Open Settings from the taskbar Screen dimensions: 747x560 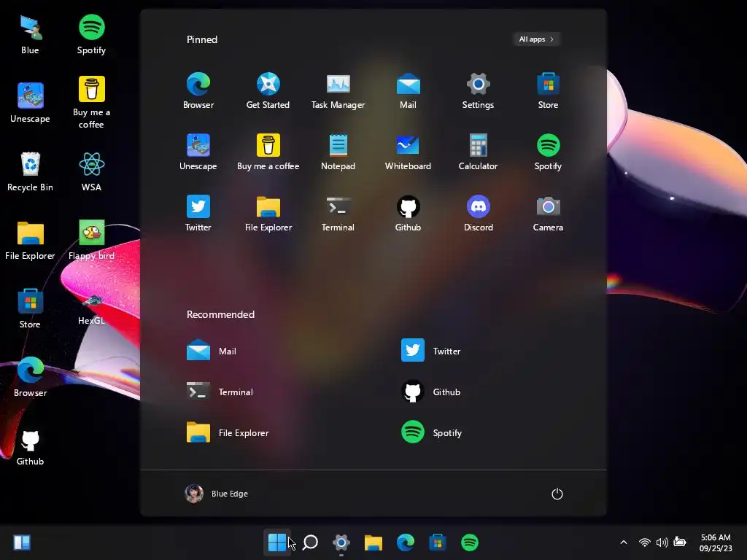tap(341, 542)
